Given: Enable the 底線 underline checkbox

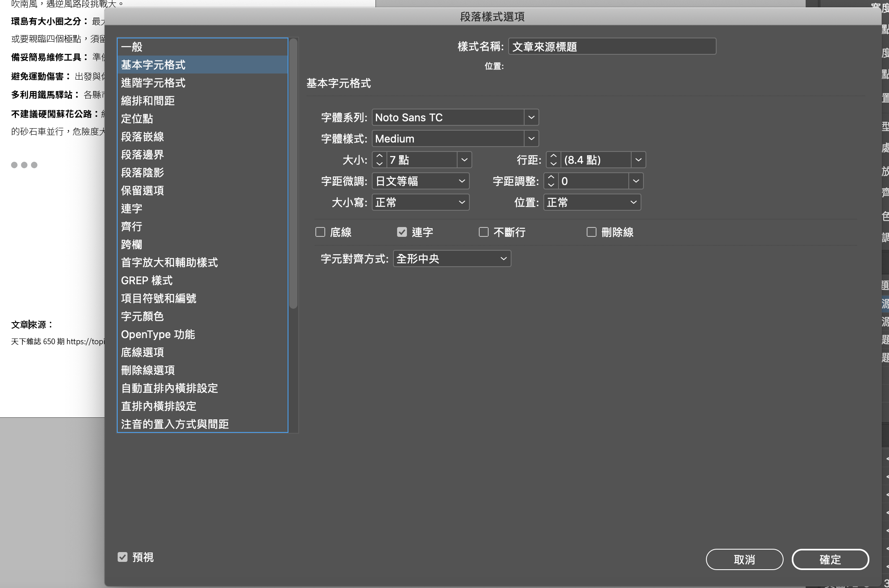Looking at the screenshot, I should (320, 232).
